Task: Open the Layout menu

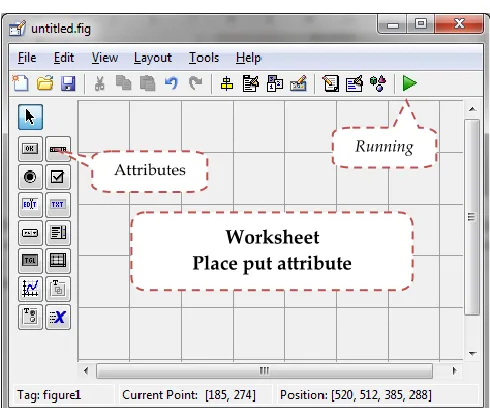Action: (153, 58)
